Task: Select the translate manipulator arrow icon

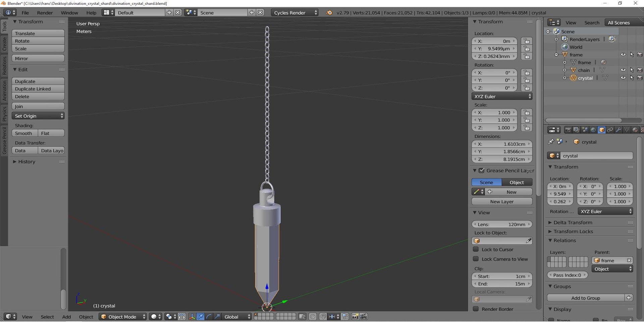Action: (201, 317)
